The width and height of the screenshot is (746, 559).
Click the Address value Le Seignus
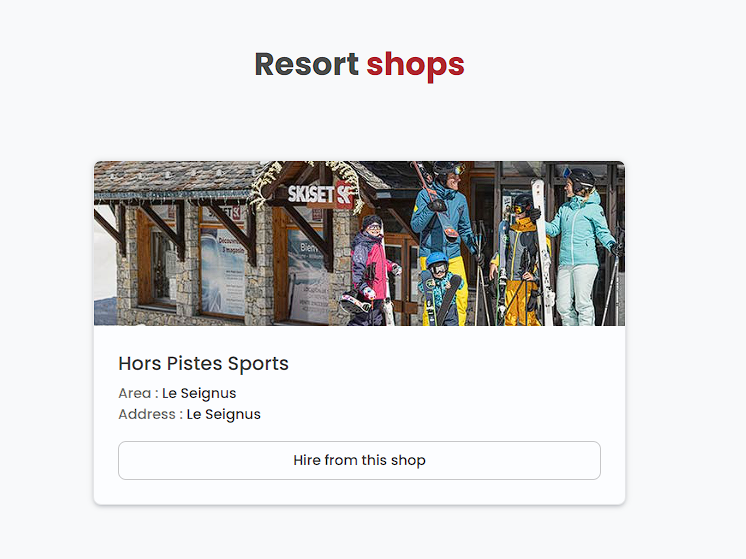click(224, 414)
